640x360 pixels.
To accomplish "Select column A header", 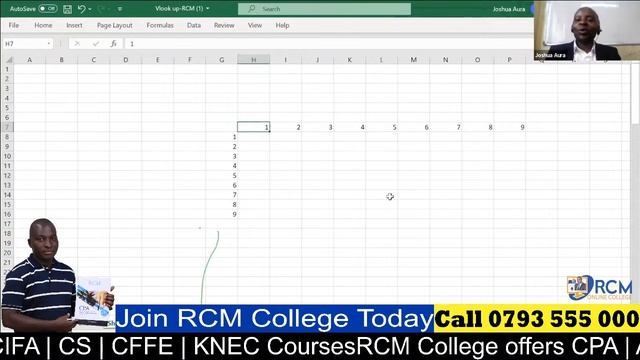I will click(x=29, y=60).
